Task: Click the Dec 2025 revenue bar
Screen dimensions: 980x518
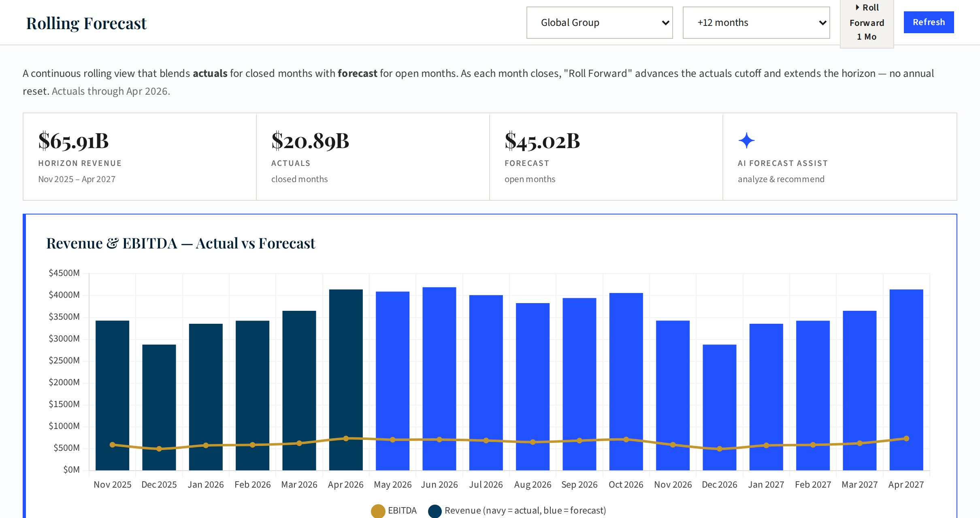Action: 159,407
